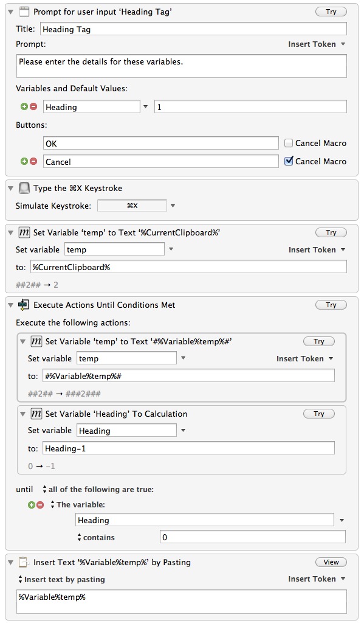Click Try on the Execute Actions Until action
This screenshot has height=626, width=364.
click(x=331, y=305)
